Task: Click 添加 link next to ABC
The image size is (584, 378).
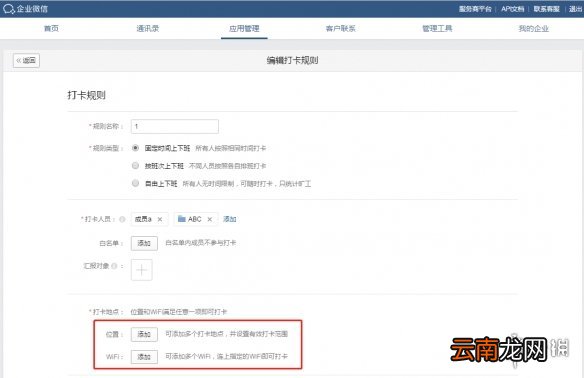Action: [x=229, y=219]
